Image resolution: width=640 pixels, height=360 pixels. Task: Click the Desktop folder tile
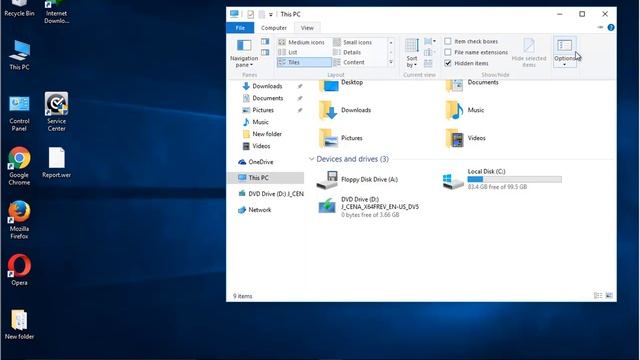click(x=341, y=84)
